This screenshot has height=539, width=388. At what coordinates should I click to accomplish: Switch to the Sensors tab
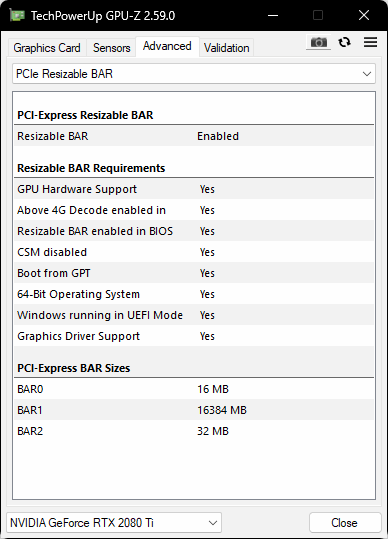[112, 48]
